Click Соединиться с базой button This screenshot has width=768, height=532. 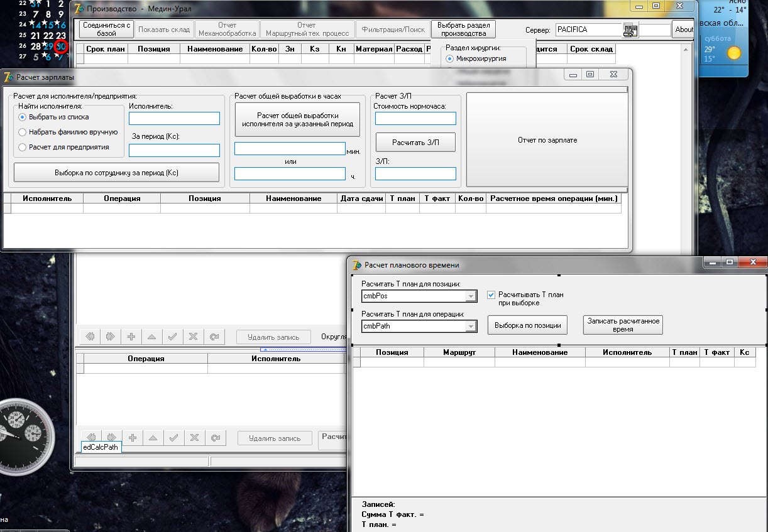pos(107,30)
